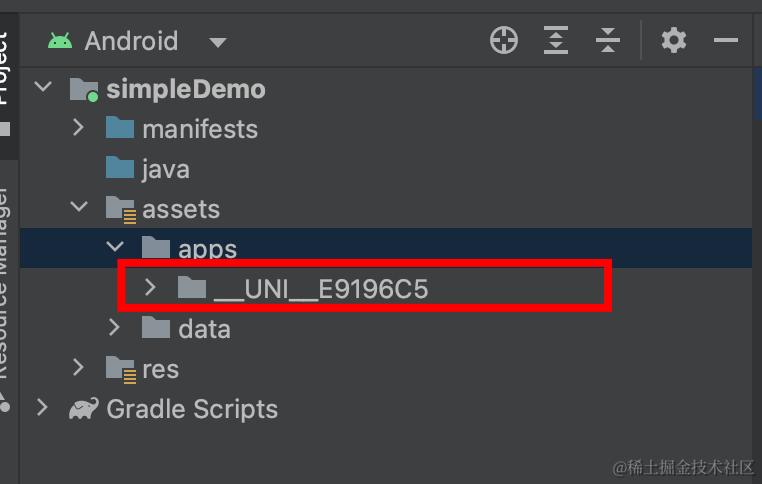The width and height of the screenshot is (762, 484).
Task: Collapse the assets folder chevron
Action: tap(79, 208)
